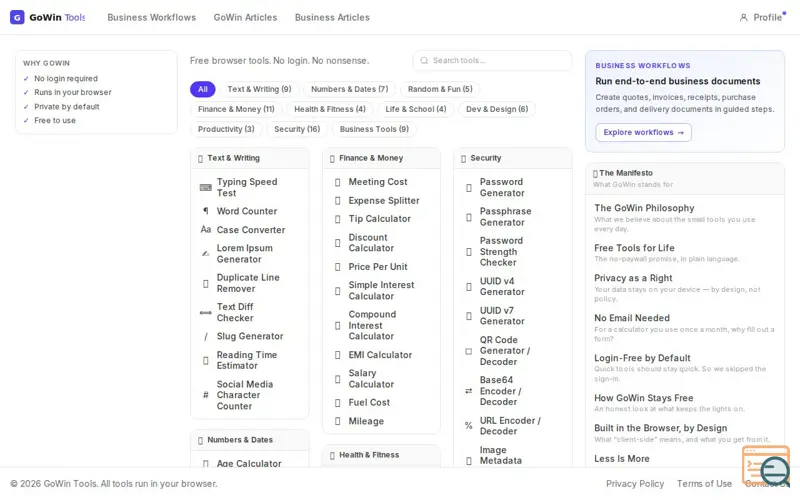Screen dimensions: 800x500
Task: Click the Text & Writing section header icon
Action: pyautogui.click(x=201, y=159)
